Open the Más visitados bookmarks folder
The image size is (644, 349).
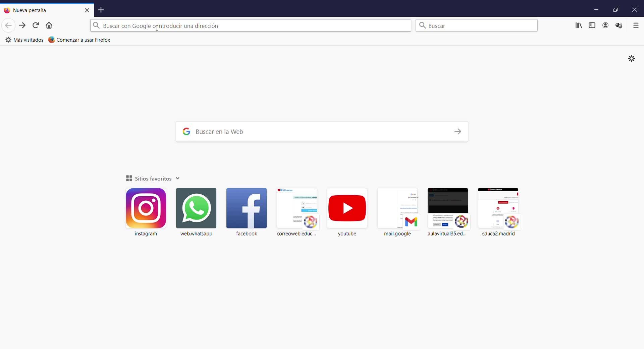pos(24,40)
